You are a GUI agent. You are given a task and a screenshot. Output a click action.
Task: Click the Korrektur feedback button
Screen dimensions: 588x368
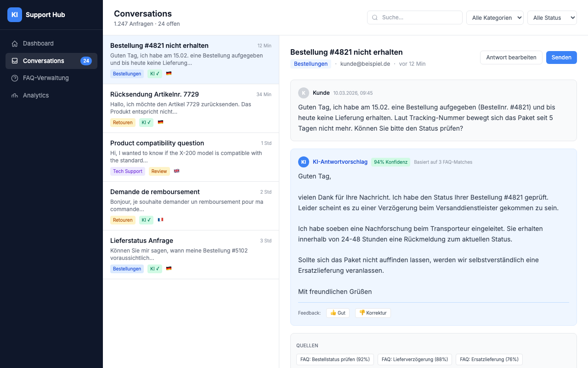[373, 313]
